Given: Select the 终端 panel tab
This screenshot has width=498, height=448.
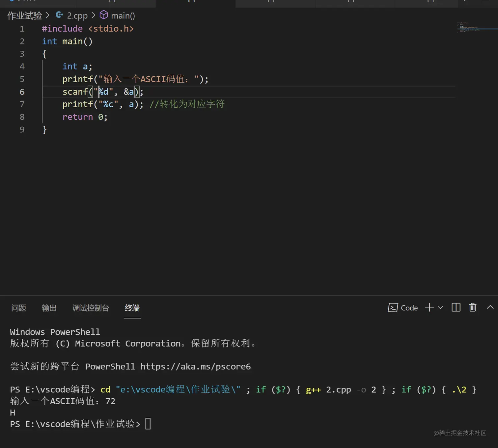Looking at the screenshot, I should click(x=132, y=308).
